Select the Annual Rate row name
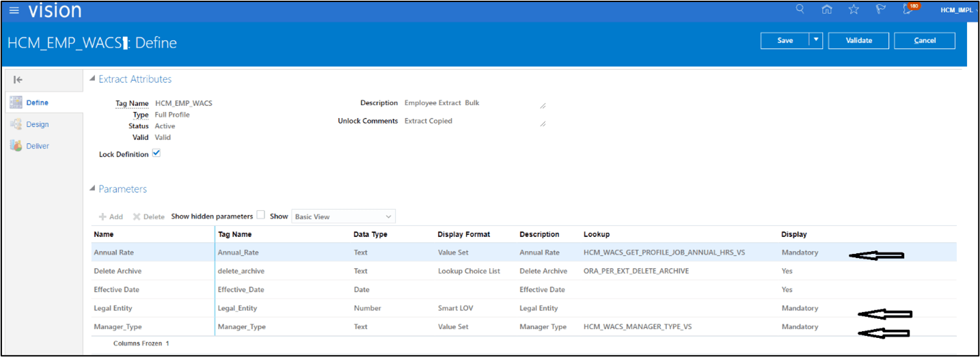980x357 pixels. [x=113, y=253]
